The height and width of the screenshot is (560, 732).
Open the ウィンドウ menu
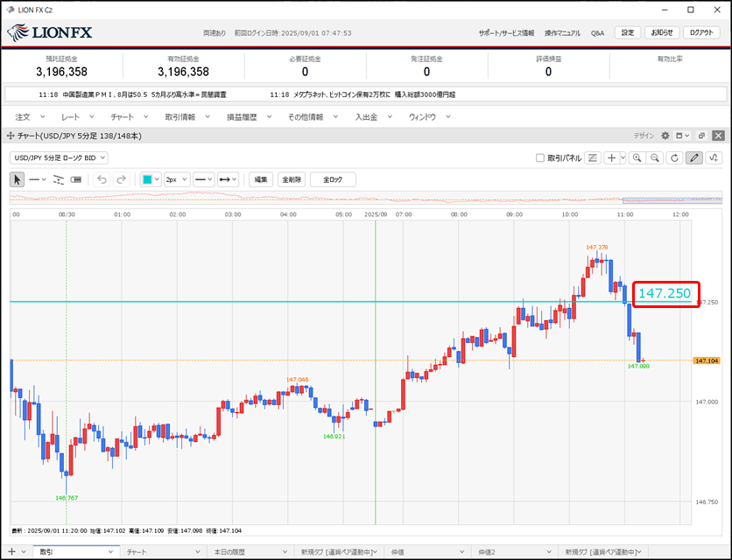point(430,117)
